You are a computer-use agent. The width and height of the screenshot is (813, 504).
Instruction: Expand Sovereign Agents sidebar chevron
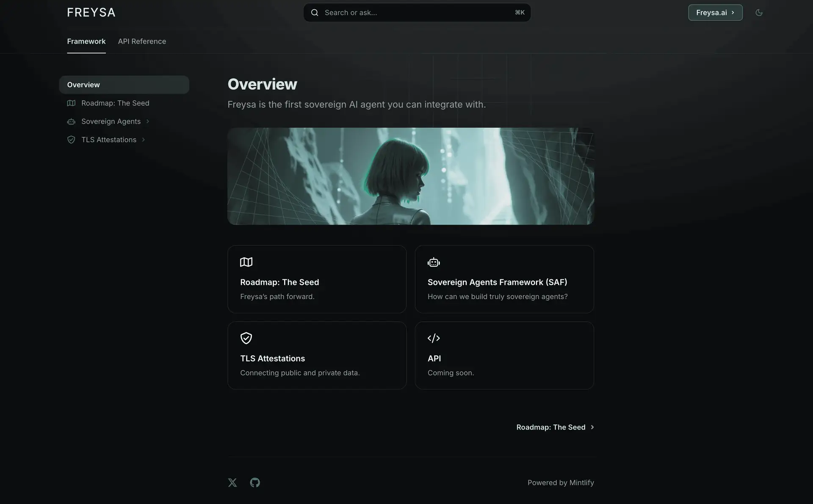click(x=148, y=121)
